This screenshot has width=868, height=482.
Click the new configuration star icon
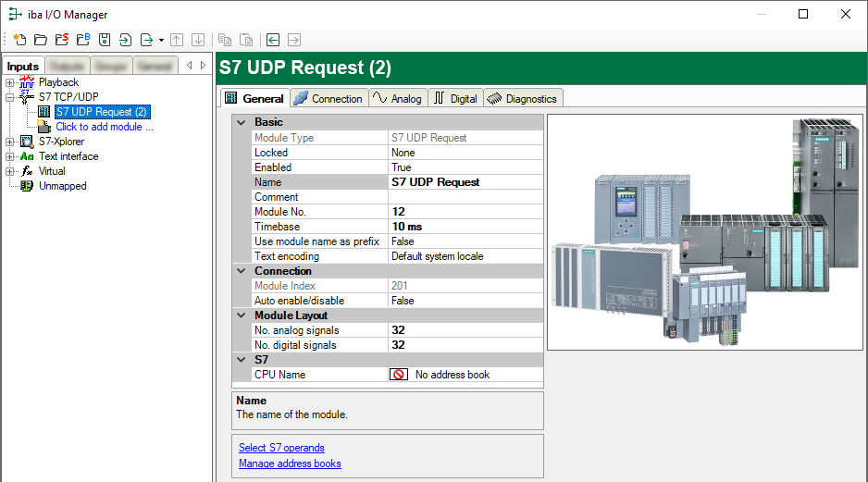pos(19,40)
